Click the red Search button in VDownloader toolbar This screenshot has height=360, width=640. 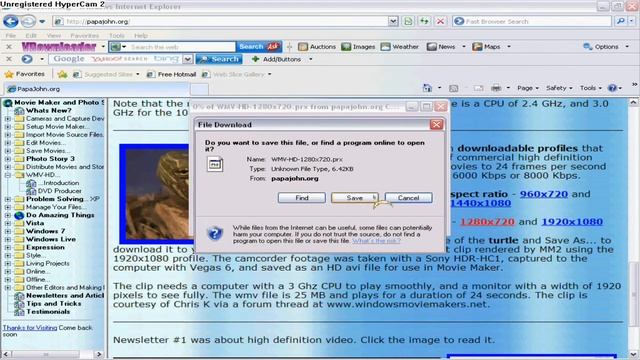click(259, 47)
